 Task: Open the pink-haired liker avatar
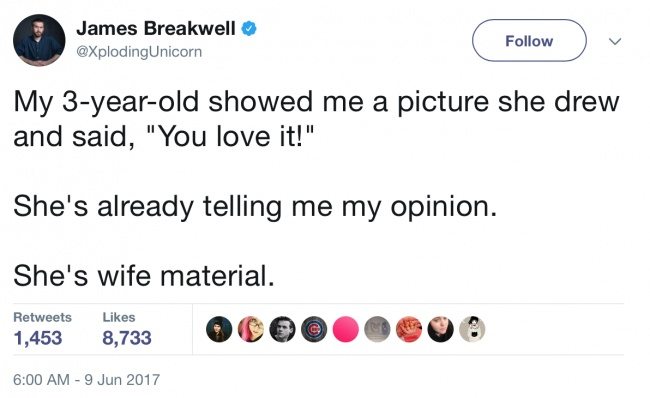pos(250,329)
